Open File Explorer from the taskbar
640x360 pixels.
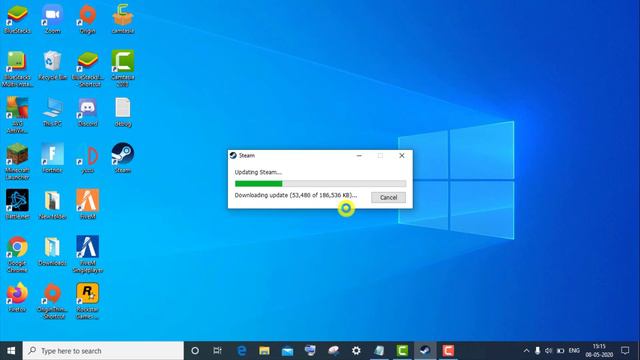(264, 351)
